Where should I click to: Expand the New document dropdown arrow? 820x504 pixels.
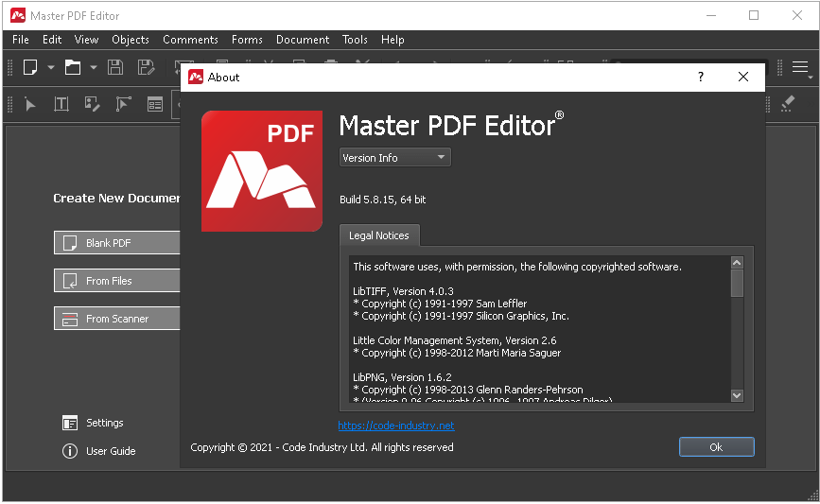pyautogui.click(x=51, y=67)
